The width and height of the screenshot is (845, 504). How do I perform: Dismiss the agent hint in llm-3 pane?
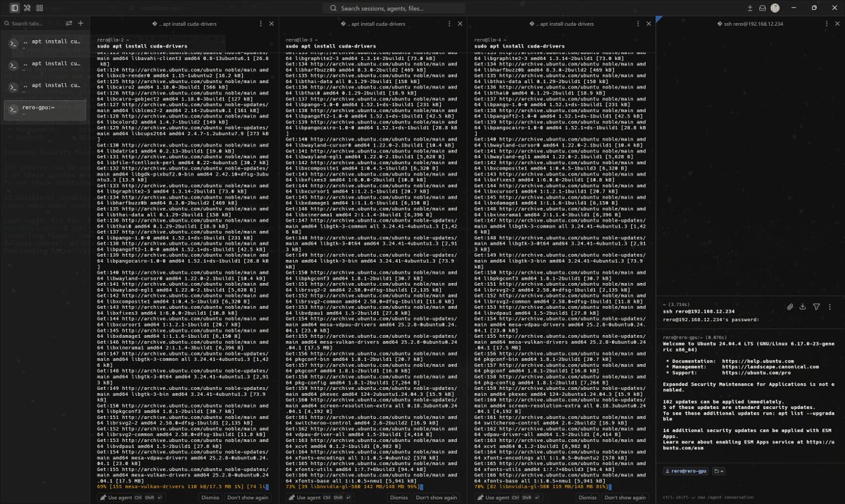point(399,497)
